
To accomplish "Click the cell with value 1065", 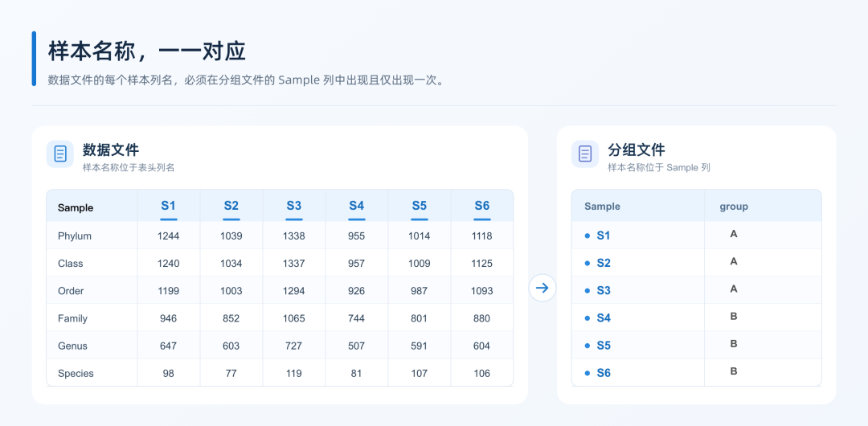I will click(294, 318).
